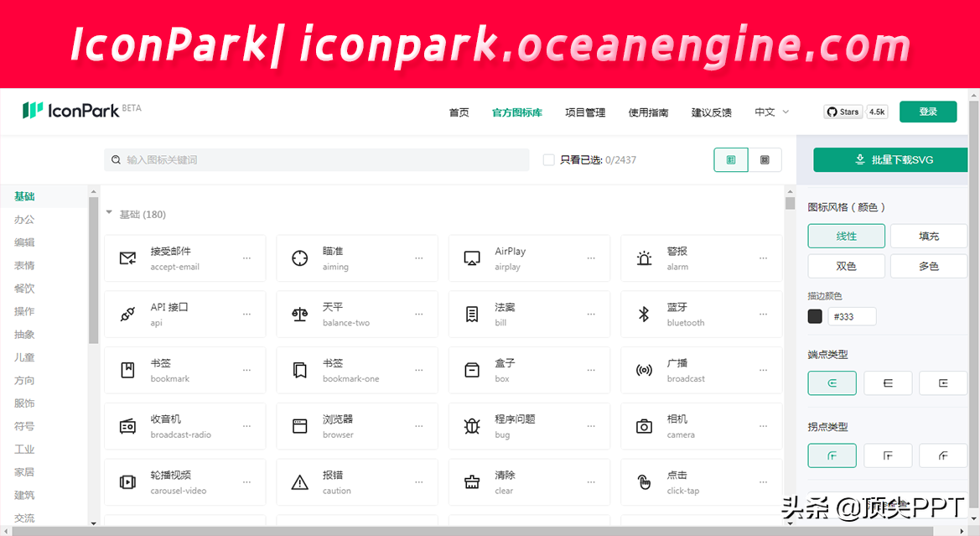Select the 双色 icon style

[846, 266]
